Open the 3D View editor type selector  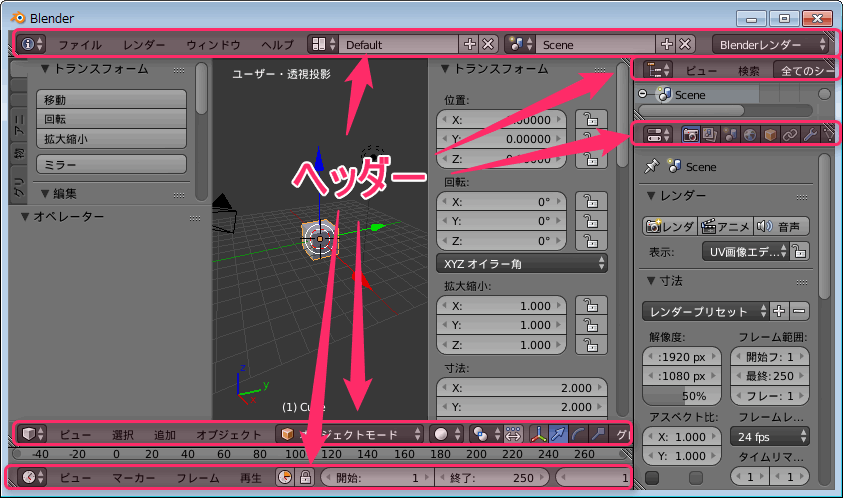[x=33, y=434]
